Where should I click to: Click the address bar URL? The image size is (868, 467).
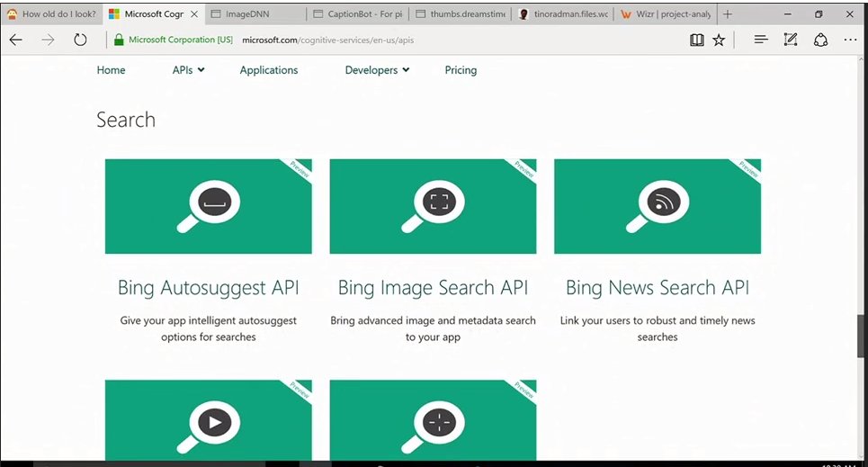(x=327, y=40)
